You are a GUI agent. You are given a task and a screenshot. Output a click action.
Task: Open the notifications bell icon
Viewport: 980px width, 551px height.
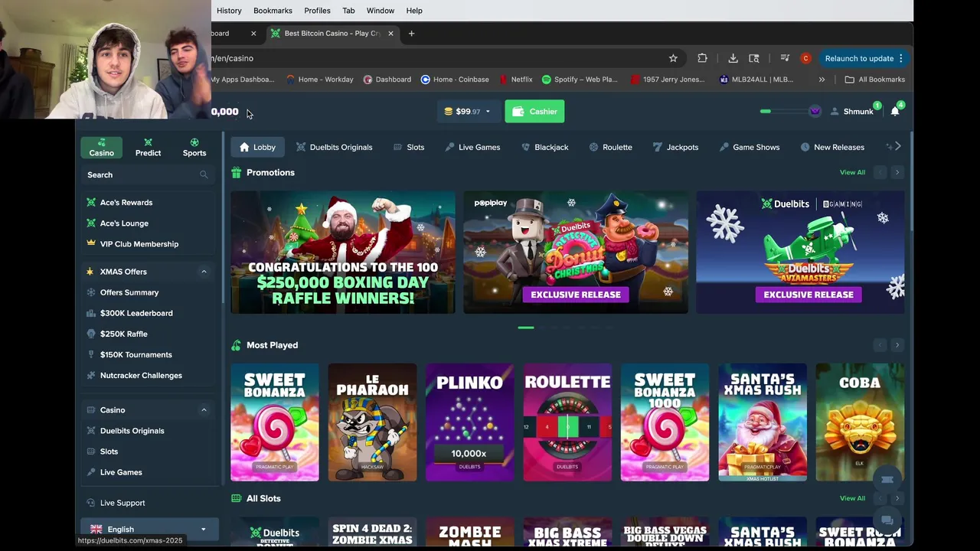point(895,112)
